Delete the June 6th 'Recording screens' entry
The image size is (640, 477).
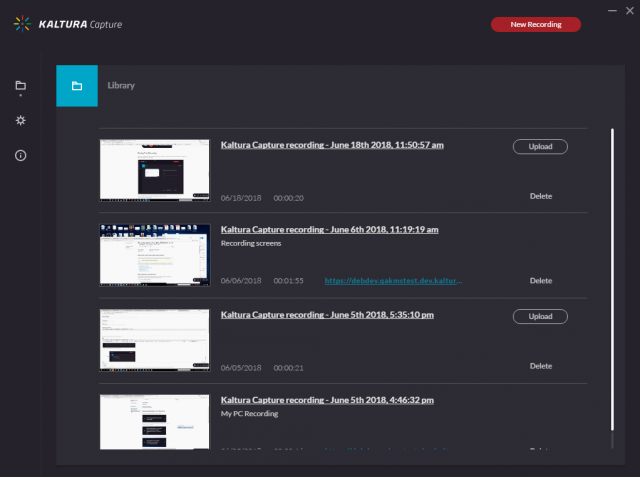tap(540, 281)
